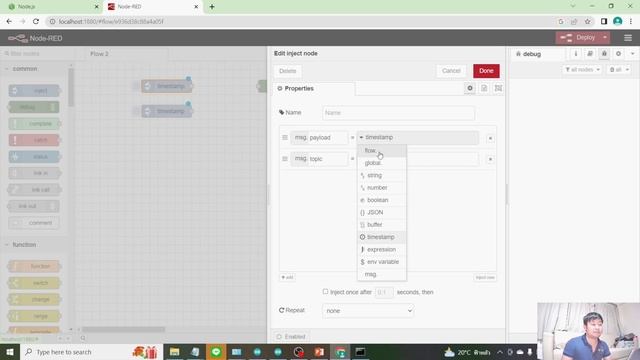
Task: Delete the msg.payload property row
Action: pos(490,138)
